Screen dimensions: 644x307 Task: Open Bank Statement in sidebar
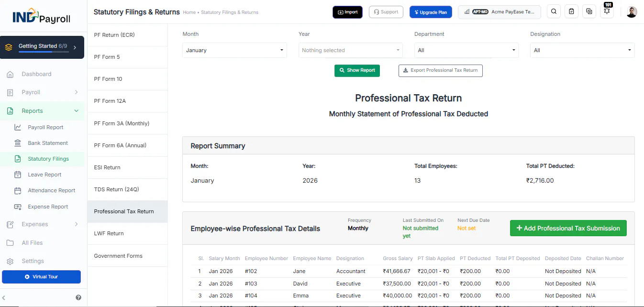[48, 143]
